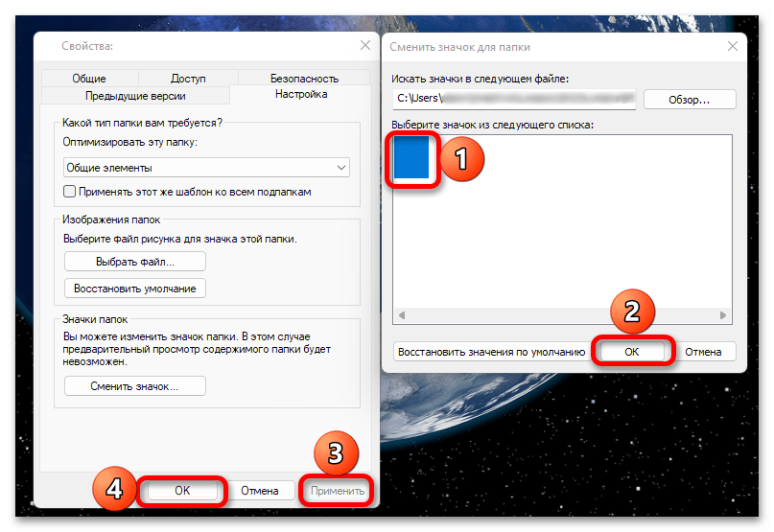Open the Безопасность tab

tap(304, 79)
